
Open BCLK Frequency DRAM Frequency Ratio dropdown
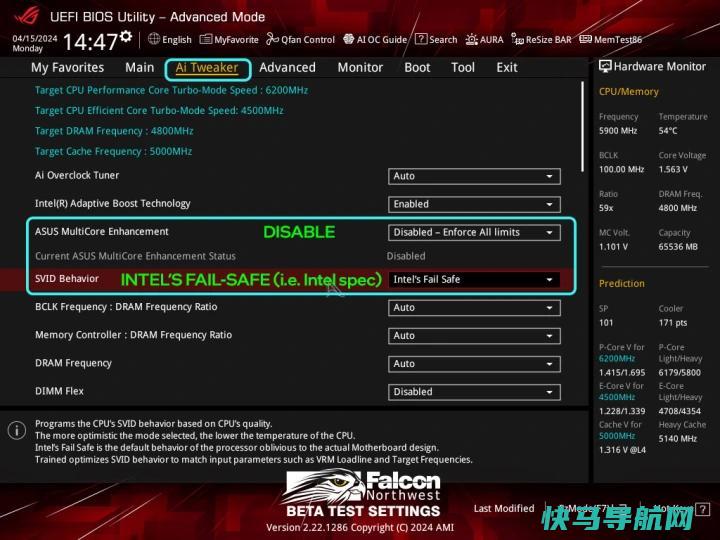(474, 308)
